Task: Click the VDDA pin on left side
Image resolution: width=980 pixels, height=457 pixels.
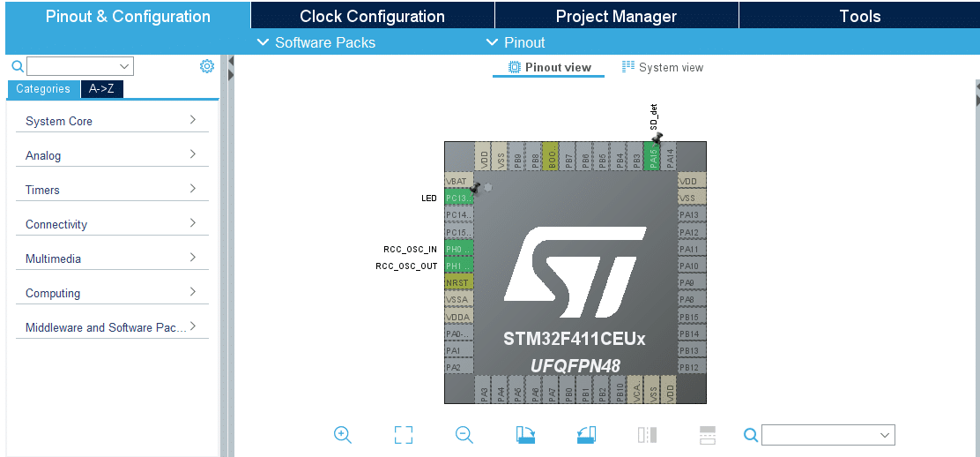Action: [x=459, y=317]
